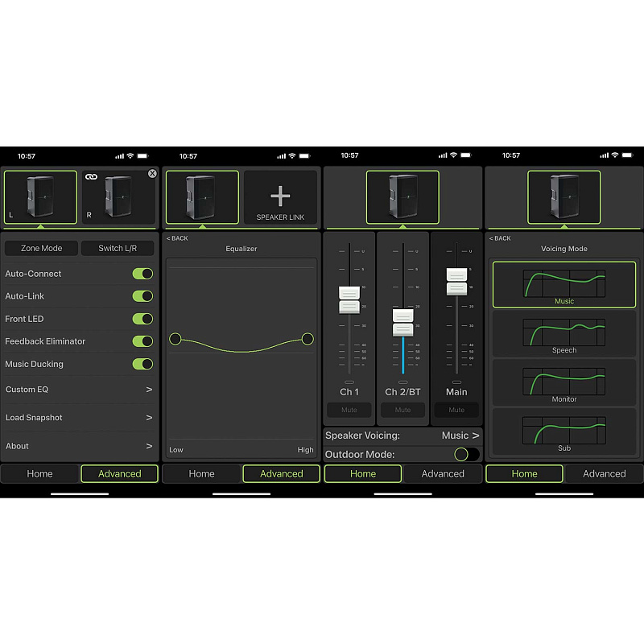This screenshot has height=644, width=644.
Task: Tap the plus Speaker Link icon
Action: click(x=280, y=197)
